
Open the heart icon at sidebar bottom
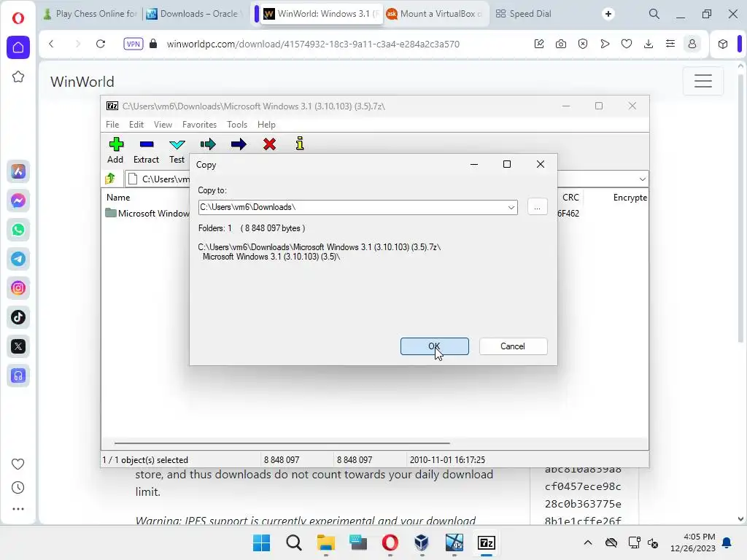tap(18, 464)
